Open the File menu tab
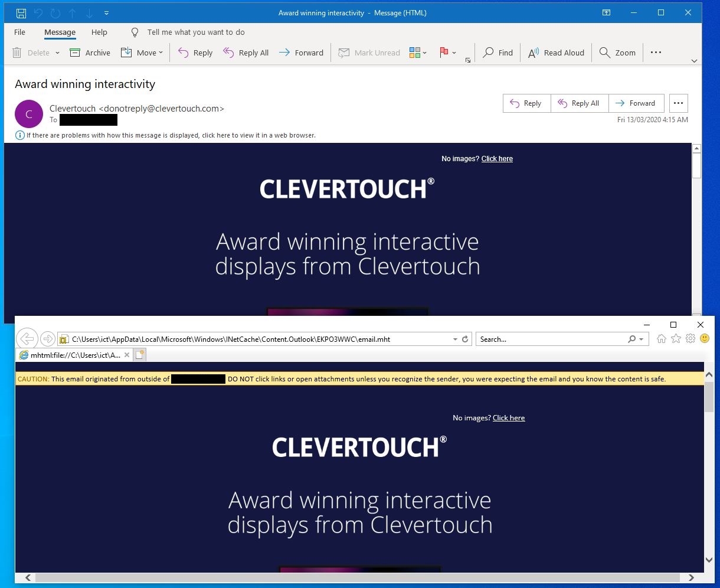Screen dimensions: 720x588 click(x=19, y=32)
